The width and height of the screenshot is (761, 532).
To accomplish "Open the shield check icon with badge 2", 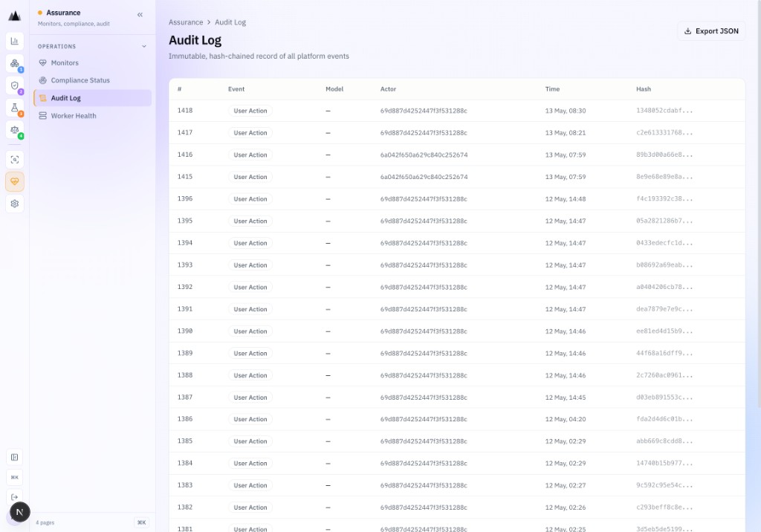I will coord(15,85).
